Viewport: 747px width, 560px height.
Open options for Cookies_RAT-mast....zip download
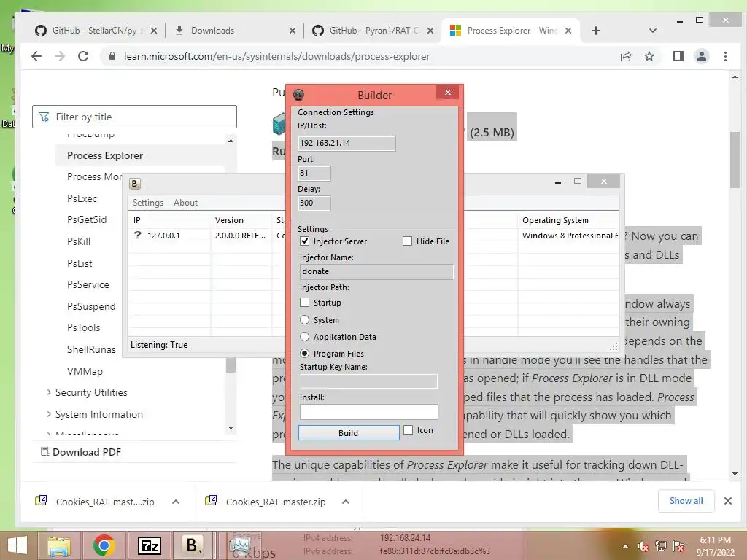pos(175,502)
